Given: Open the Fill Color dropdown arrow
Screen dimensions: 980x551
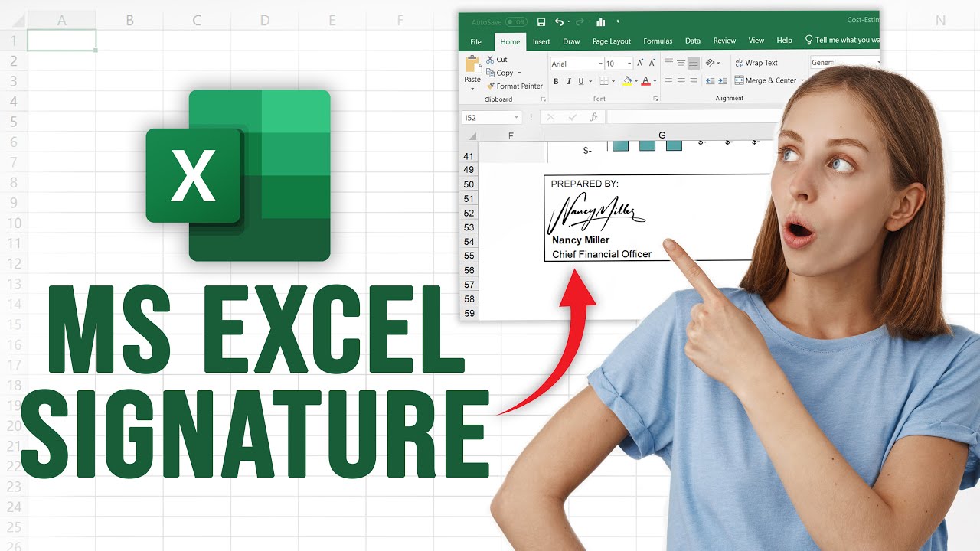Looking at the screenshot, I should click(x=636, y=81).
